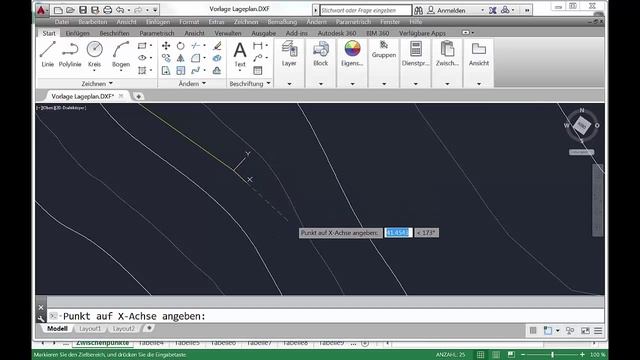Open the Datei menu
640x360 pixels.
(62, 22)
